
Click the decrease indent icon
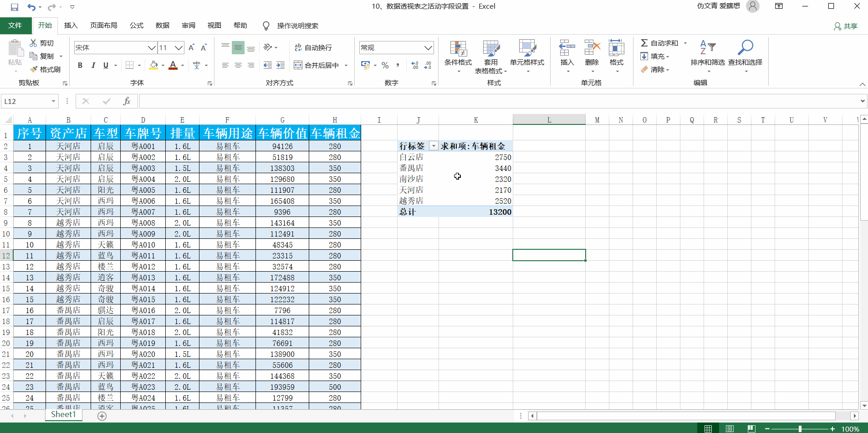point(268,65)
